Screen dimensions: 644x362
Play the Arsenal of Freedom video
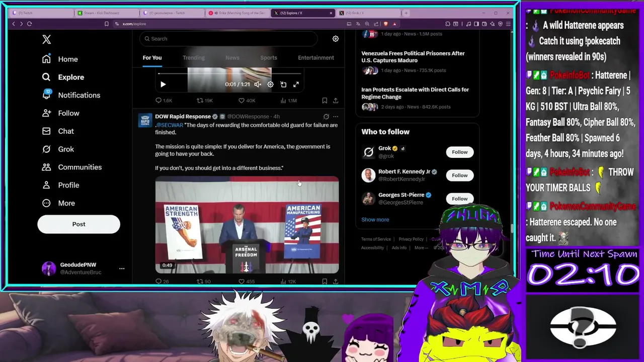247,225
